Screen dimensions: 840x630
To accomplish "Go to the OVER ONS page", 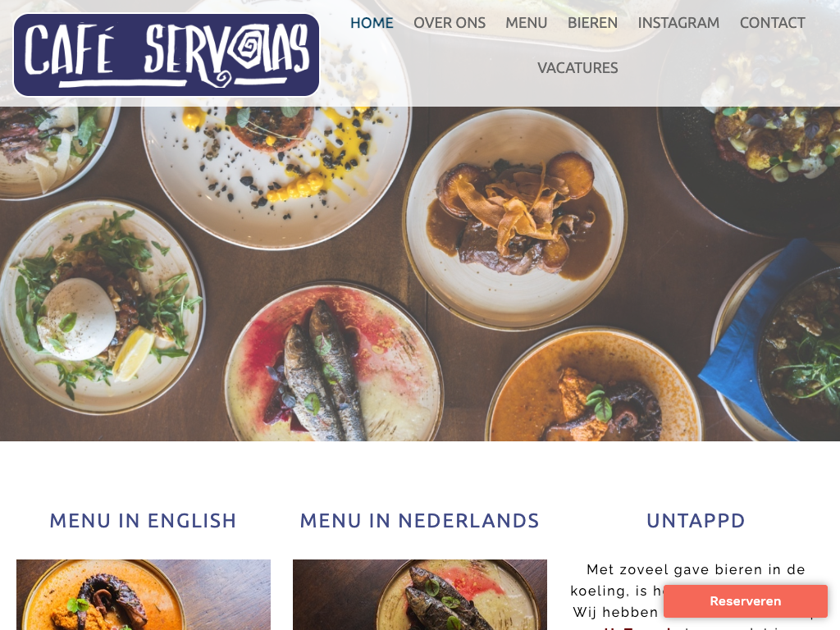I will (x=450, y=23).
